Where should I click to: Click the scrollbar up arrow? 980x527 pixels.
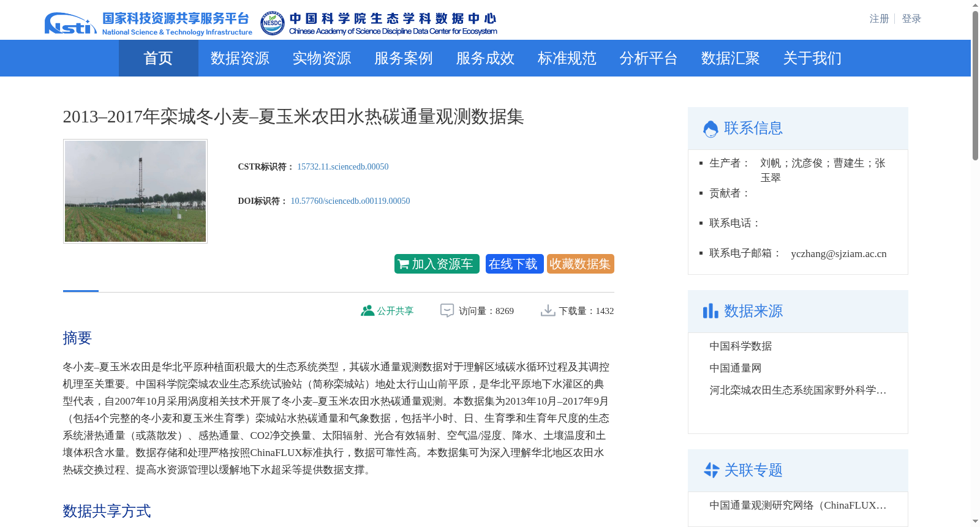pos(975,5)
